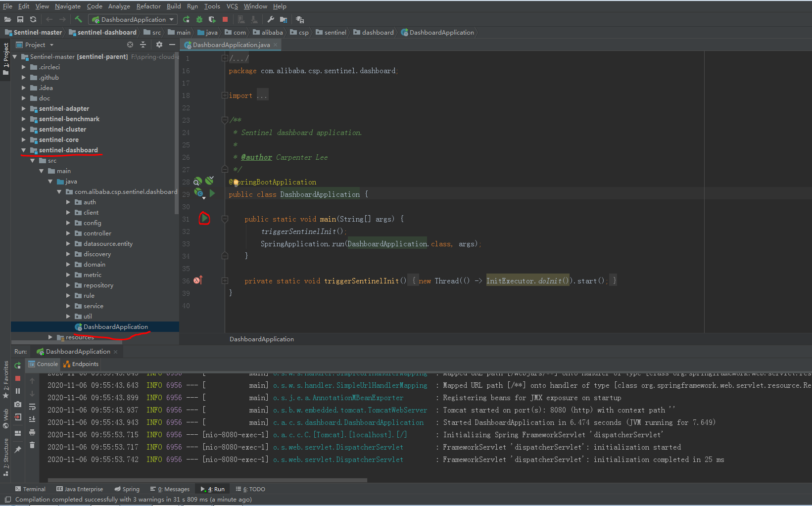Click the green Debug bug icon

199,19
